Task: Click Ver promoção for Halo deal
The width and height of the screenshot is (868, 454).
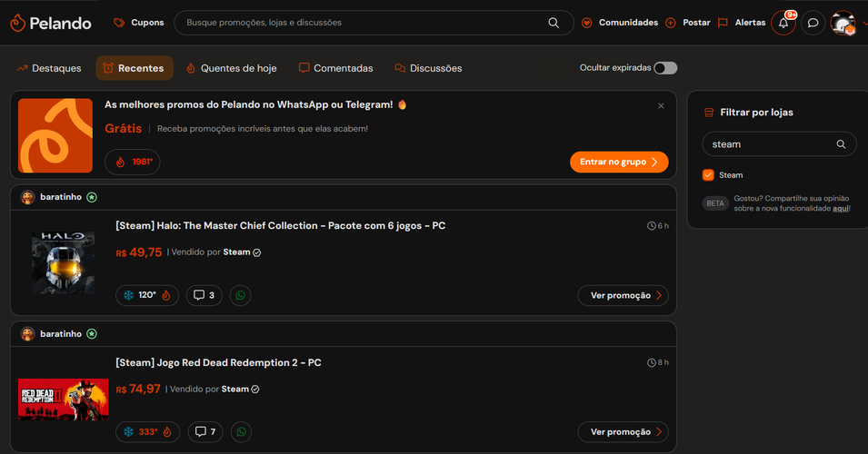Action: pyautogui.click(x=623, y=295)
